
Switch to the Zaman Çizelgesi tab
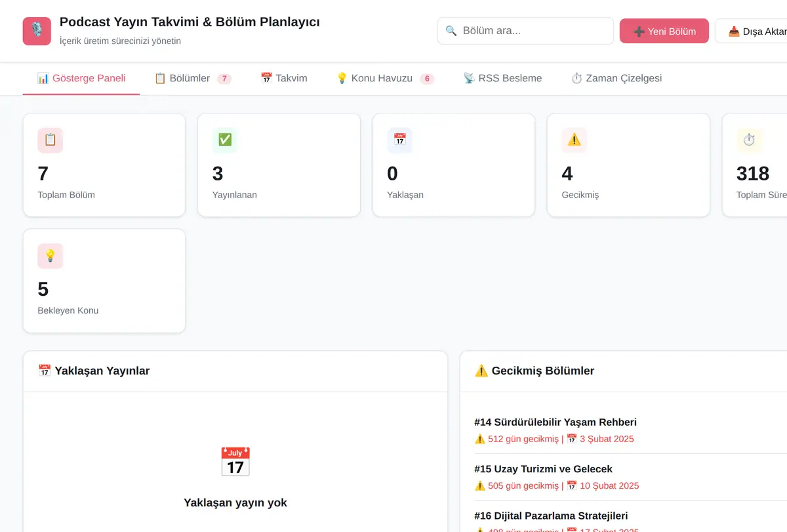coord(616,78)
